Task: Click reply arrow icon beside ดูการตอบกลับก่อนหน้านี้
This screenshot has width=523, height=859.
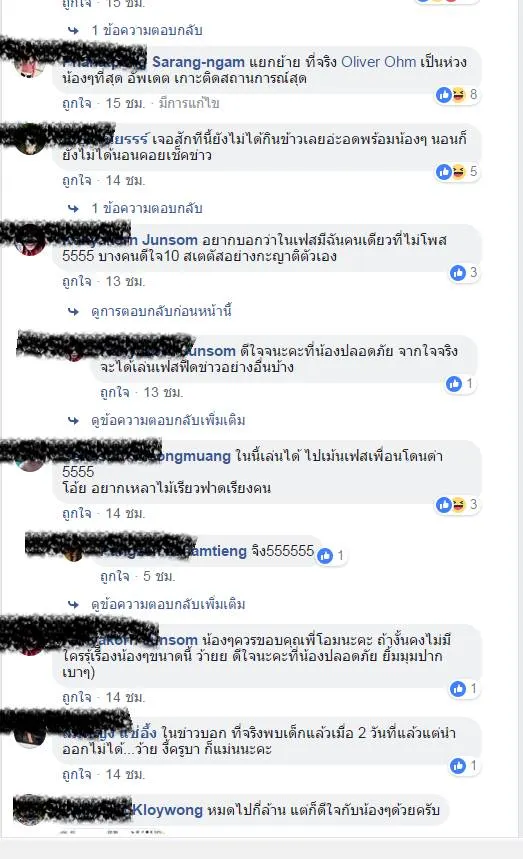Action: pyautogui.click(x=73, y=311)
